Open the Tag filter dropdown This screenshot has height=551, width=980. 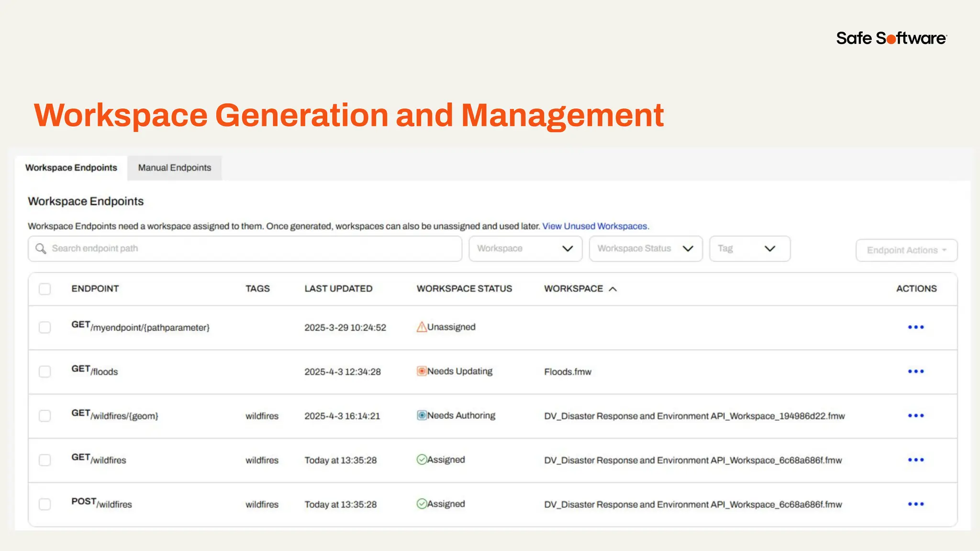click(x=750, y=249)
